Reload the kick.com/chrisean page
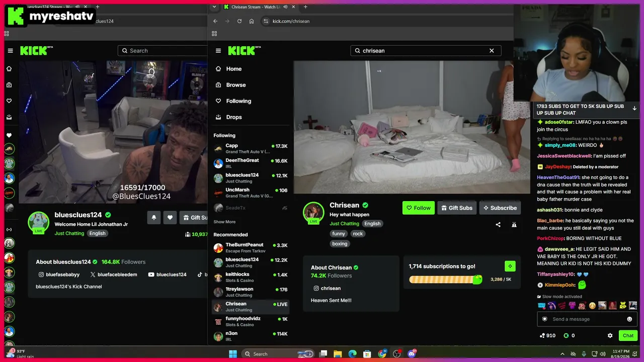 point(239,21)
